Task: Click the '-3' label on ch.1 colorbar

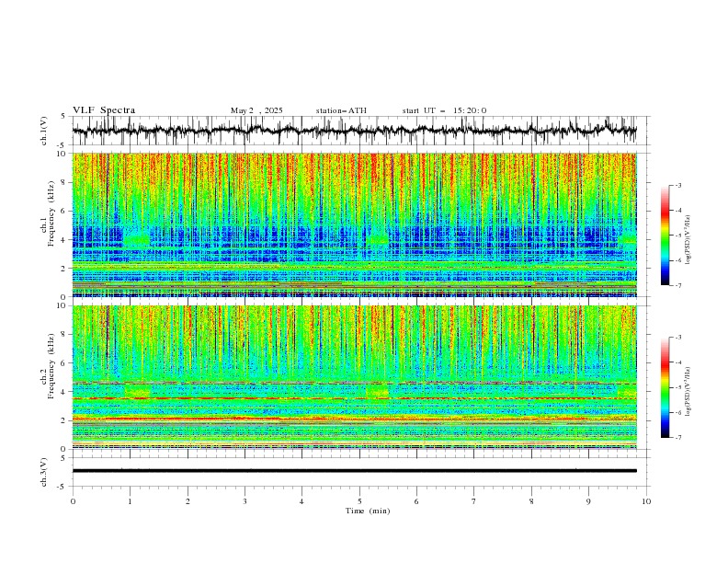Action: pyautogui.click(x=677, y=185)
